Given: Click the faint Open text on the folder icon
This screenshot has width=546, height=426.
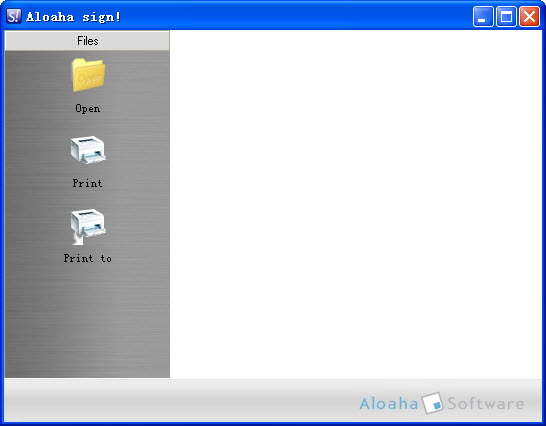Looking at the screenshot, I should pos(90,78).
